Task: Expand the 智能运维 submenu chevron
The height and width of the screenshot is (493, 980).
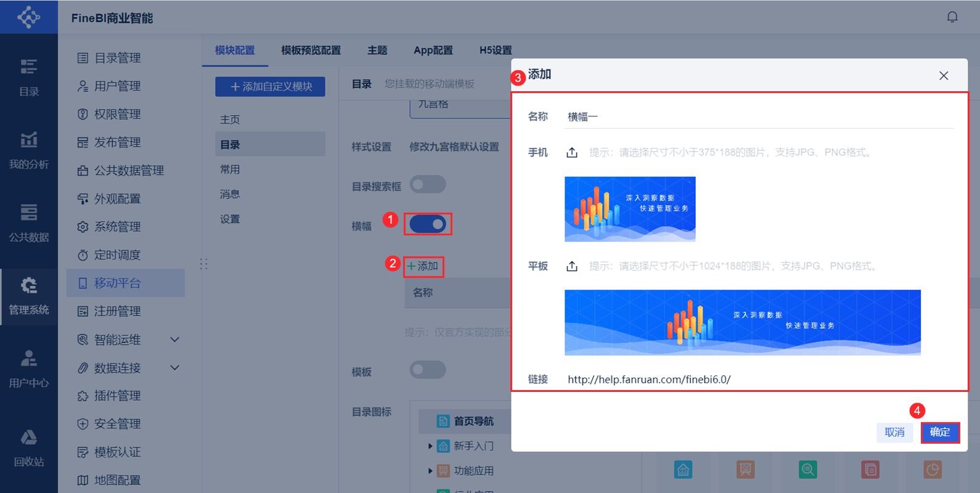Action: [174, 340]
